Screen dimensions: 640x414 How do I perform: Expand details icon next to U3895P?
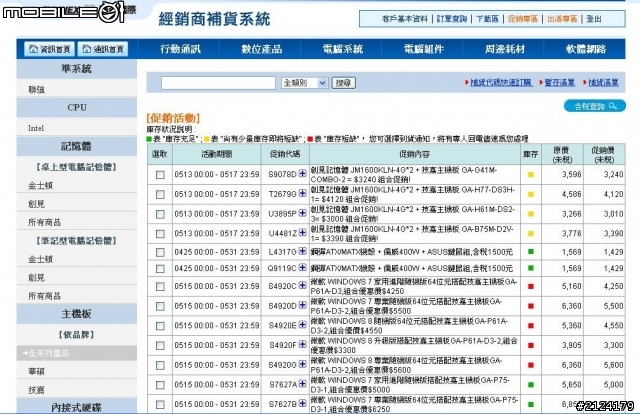[302, 213]
